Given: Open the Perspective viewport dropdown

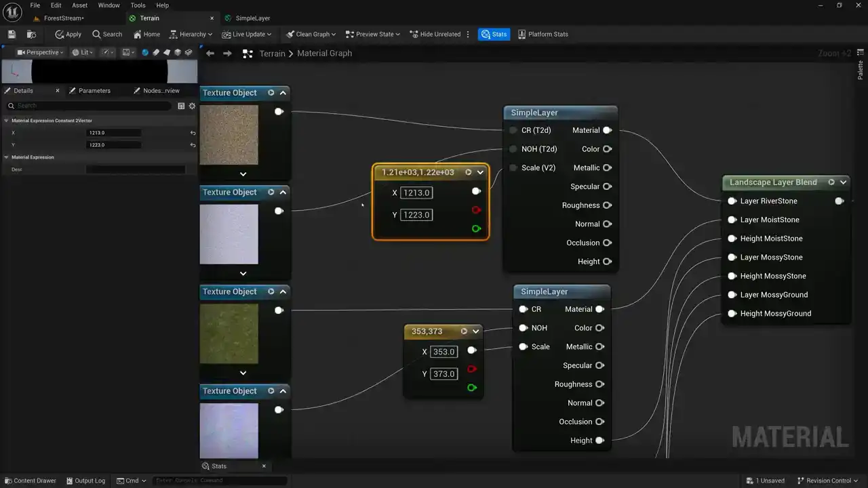Looking at the screenshot, I should [x=41, y=52].
